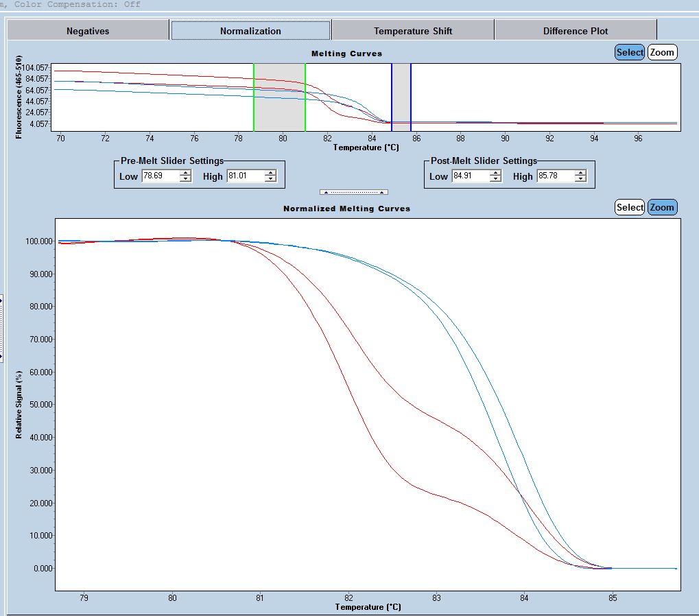The height and width of the screenshot is (616, 699).
Task: Open the Normalization tab
Action: (250, 31)
